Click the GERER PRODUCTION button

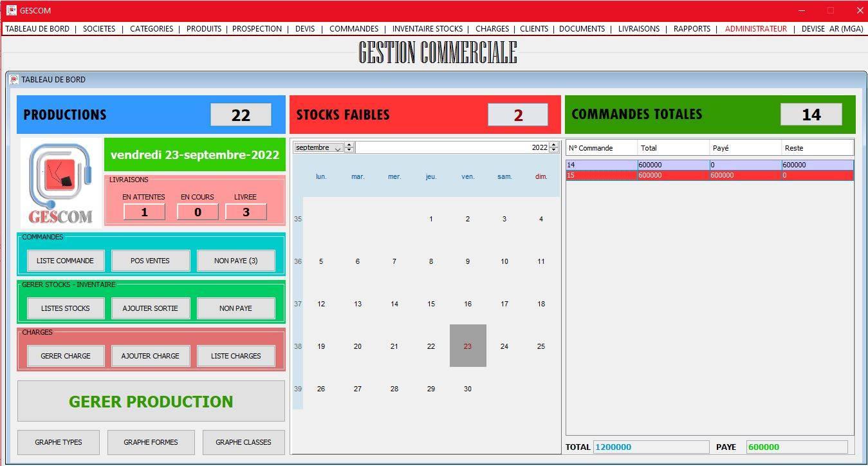coord(151,401)
